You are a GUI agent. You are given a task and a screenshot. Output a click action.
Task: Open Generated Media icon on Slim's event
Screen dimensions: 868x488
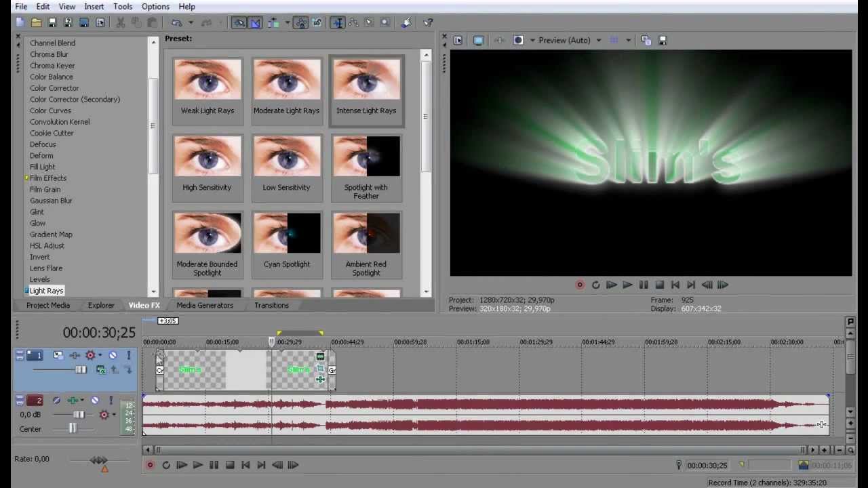[320, 357]
